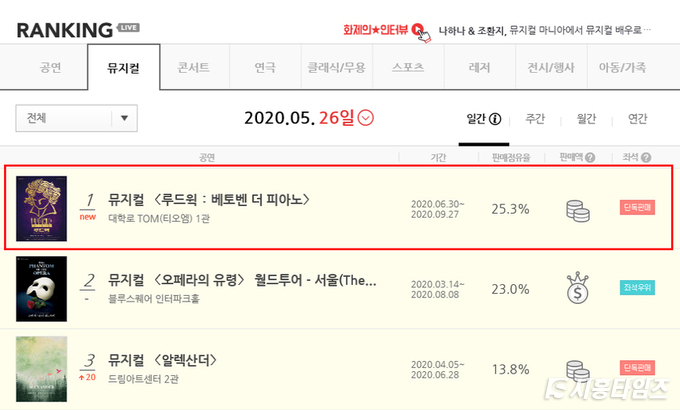Open the 클래식/무용 tab
The width and height of the screenshot is (680, 410).
point(337,67)
